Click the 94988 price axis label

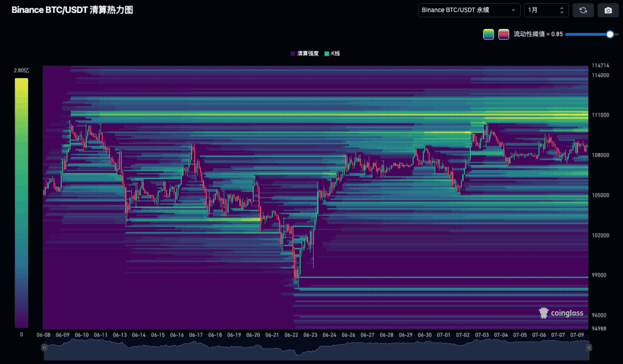point(599,329)
